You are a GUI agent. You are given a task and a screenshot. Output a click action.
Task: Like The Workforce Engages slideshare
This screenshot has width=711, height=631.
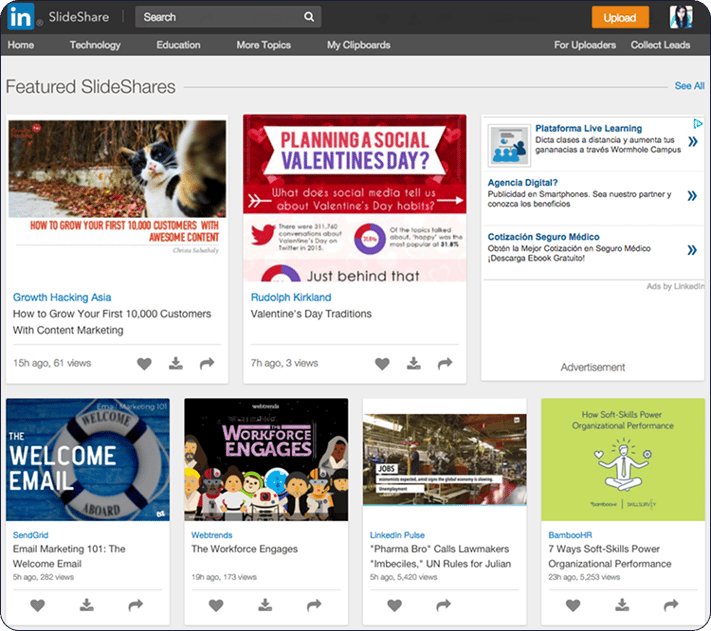pos(216,605)
